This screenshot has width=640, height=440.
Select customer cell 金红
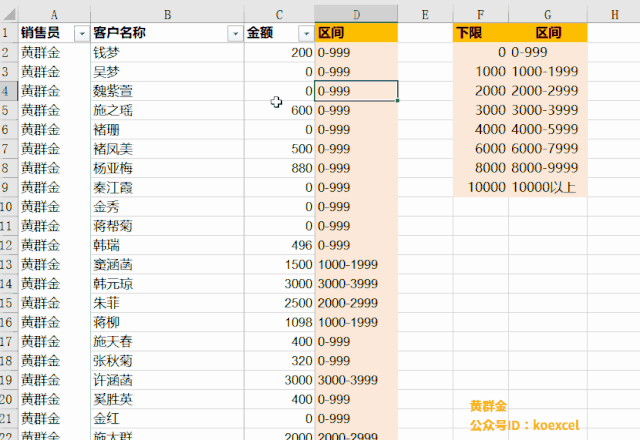(x=167, y=419)
